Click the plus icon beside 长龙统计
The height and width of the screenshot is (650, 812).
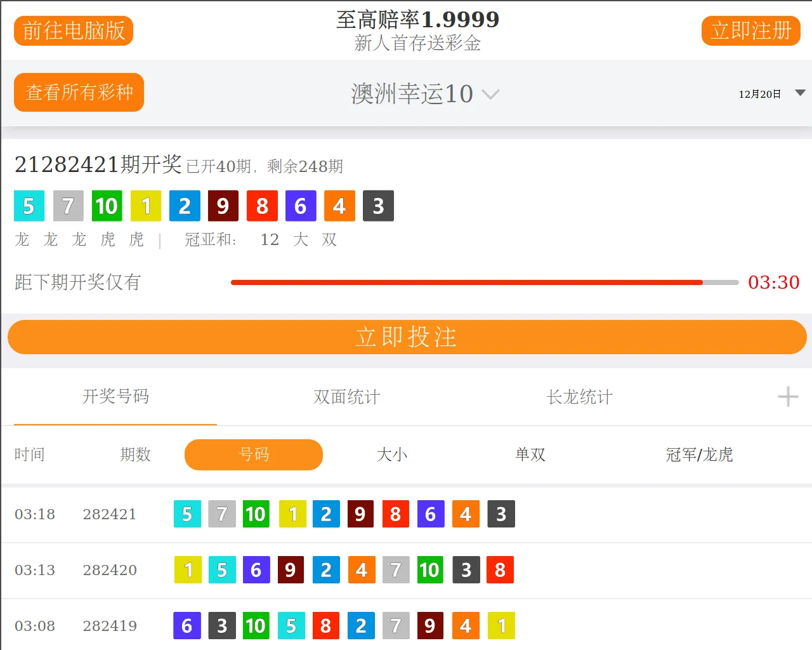click(x=788, y=397)
